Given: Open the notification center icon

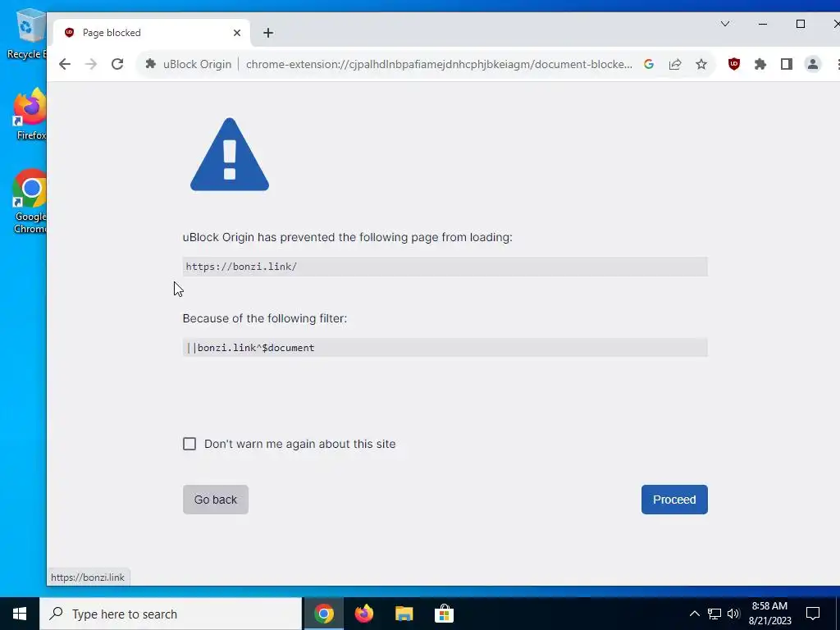Looking at the screenshot, I should click(x=813, y=614).
